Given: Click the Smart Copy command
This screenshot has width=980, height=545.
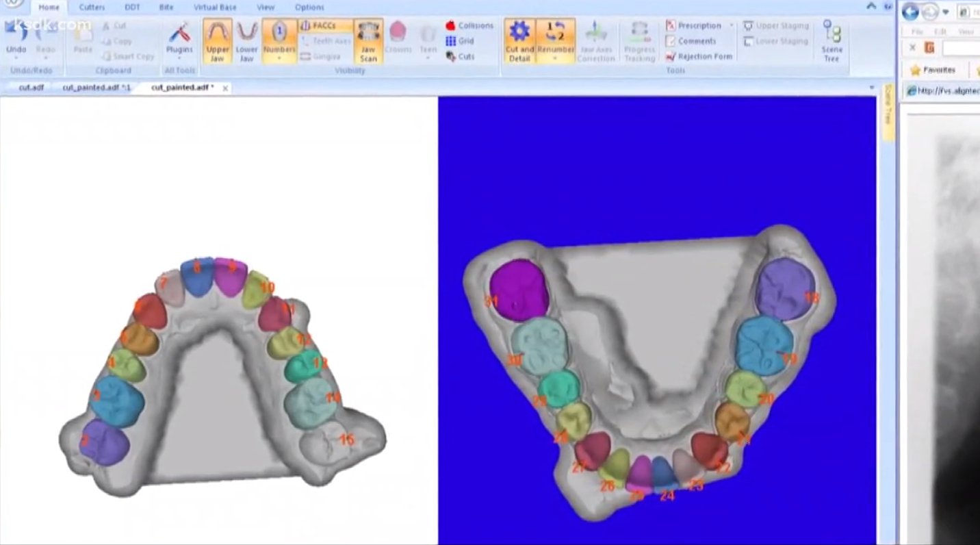Looking at the screenshot, I should coord(127,56).
